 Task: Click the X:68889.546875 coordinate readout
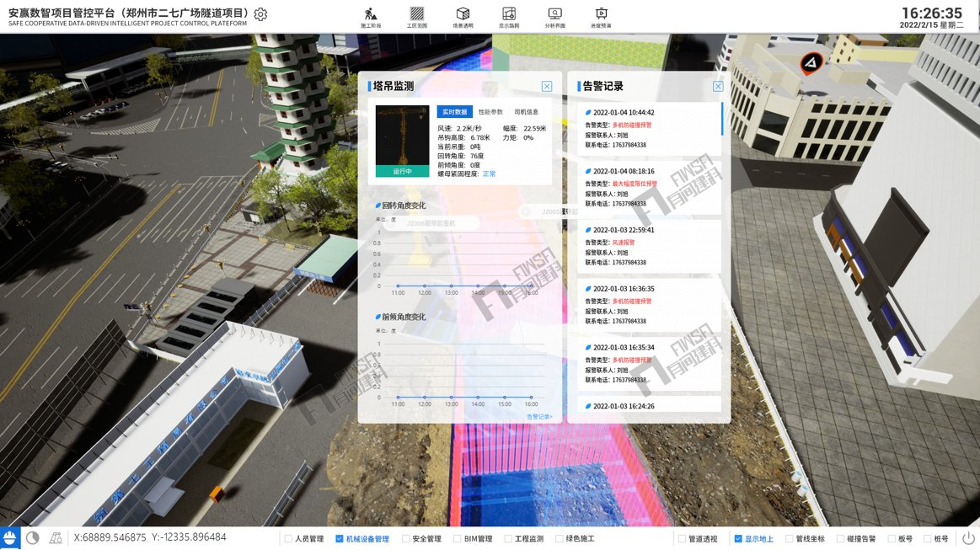point(110,537)
